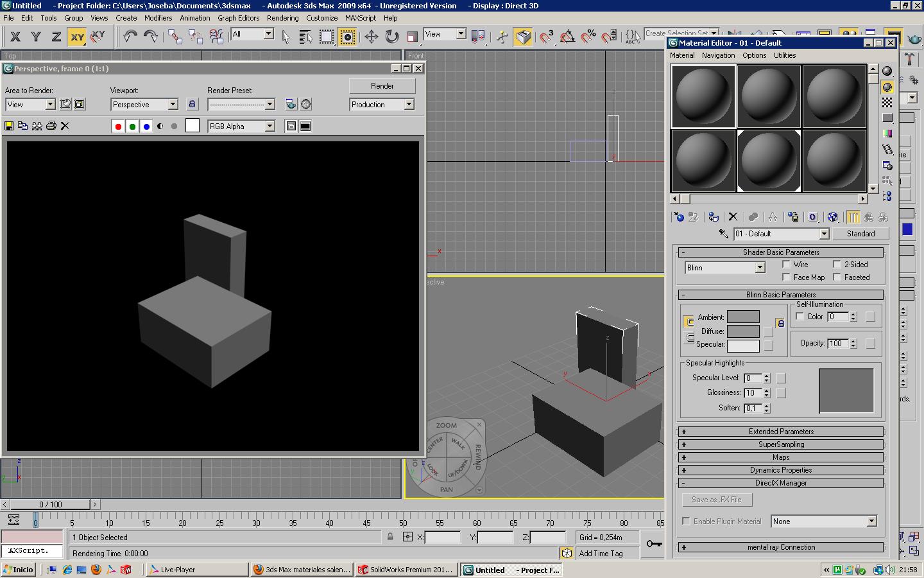The image size is (924, 578).
Task: Save the rendered image with disk icon
Action: tap(9, 126)
